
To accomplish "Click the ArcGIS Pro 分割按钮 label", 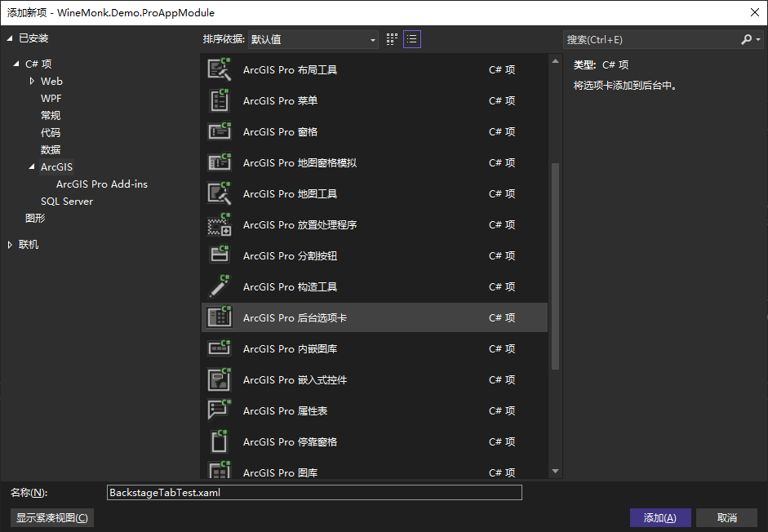I will pyautogui.click(x=290, y=255).
